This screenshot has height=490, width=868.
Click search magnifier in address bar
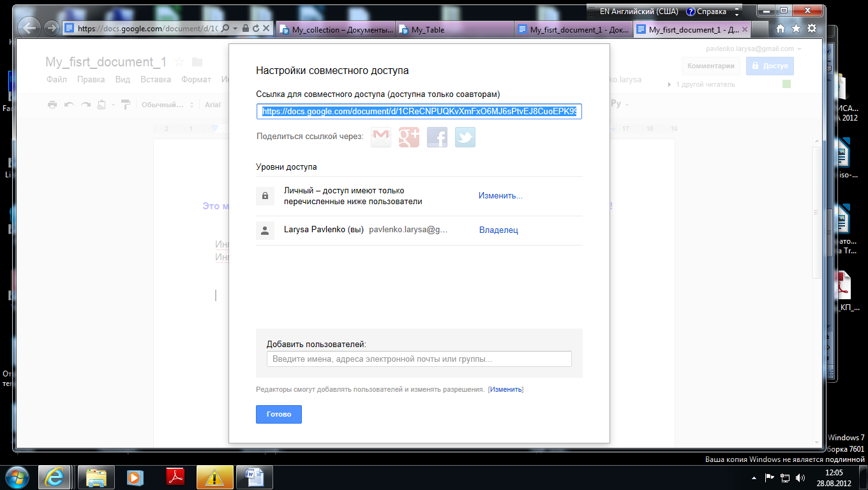225,29
